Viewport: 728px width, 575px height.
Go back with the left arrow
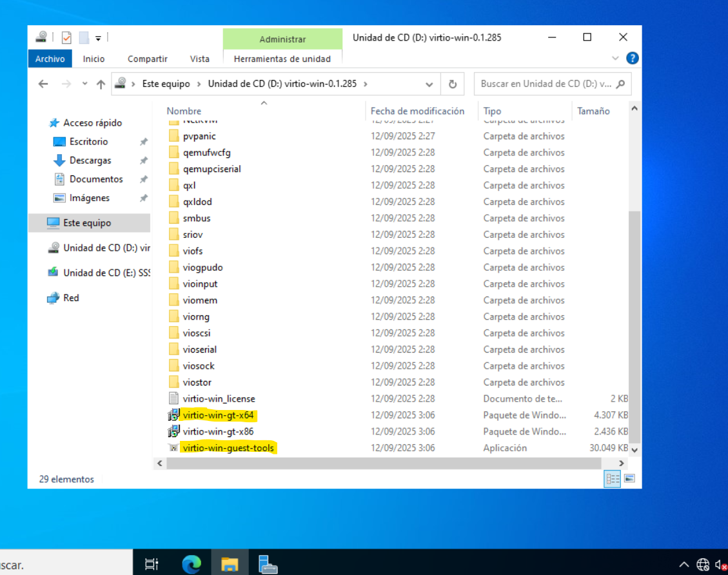pyautogui.click(x=43, y=84)
